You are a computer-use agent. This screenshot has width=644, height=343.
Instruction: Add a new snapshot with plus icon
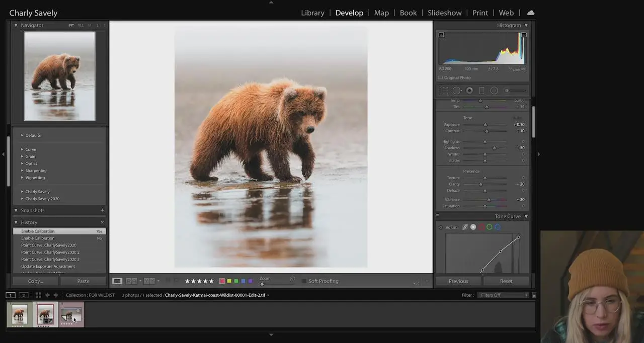pos(102,210)
